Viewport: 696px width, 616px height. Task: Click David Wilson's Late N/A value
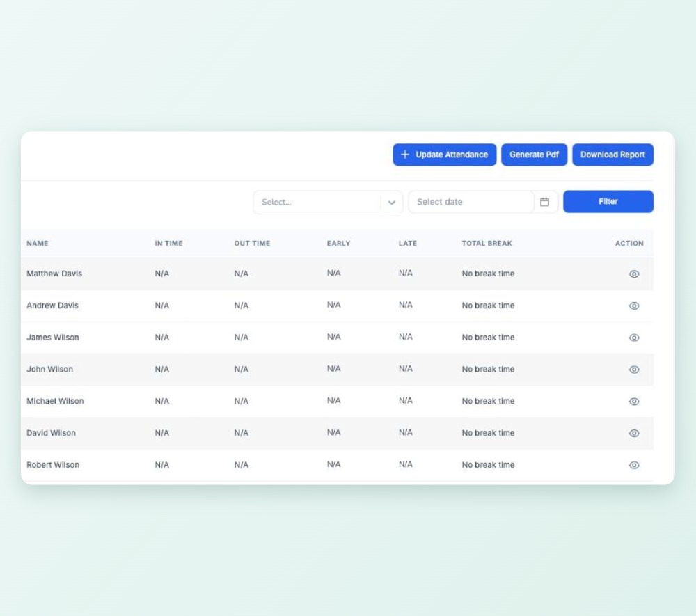[405, 433]
